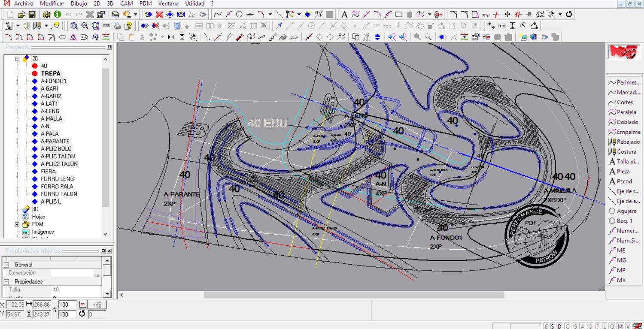Image resolution: width=644 pixels, height=329 pixels.
Task: Collapse the General properties section
Action: click(x=7, y=265)
